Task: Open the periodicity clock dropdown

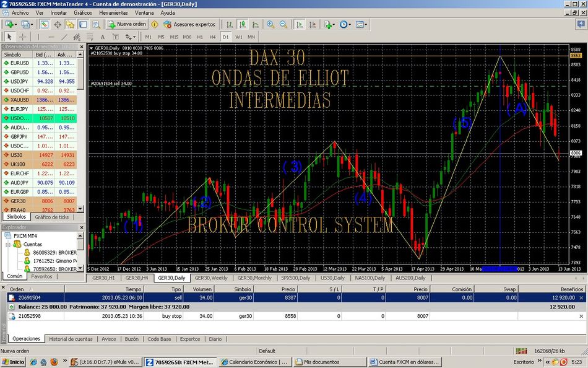Action: click(x=345, y=24)
